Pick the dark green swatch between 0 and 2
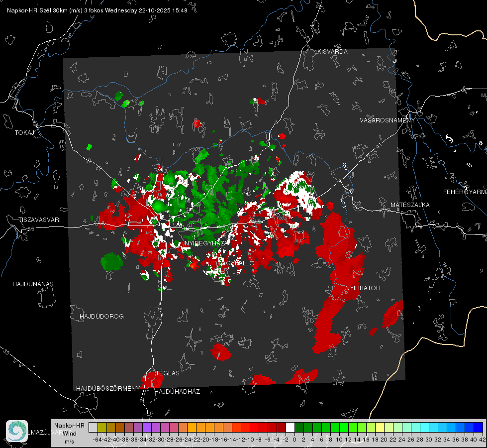This screenshot has height=448, width=487. 299,428
